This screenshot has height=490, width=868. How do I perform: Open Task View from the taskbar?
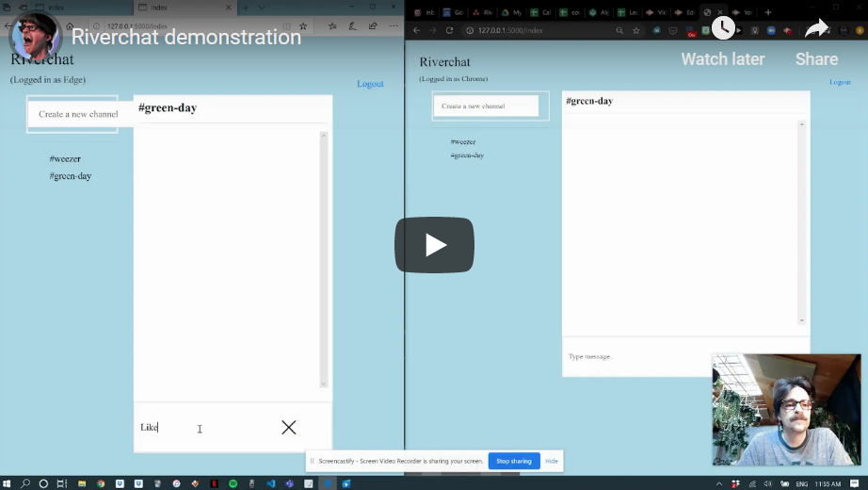point(62,483)
